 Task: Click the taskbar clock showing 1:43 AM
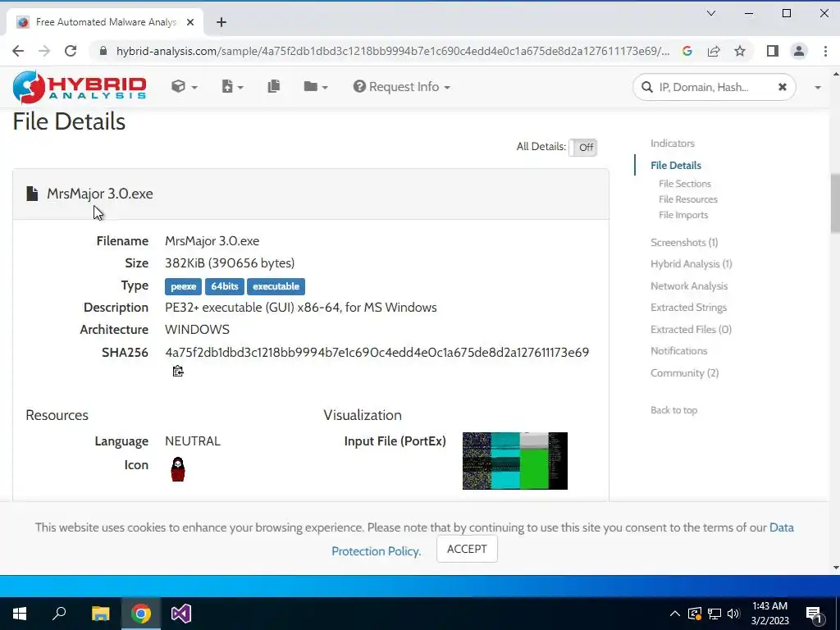point(769,614)
